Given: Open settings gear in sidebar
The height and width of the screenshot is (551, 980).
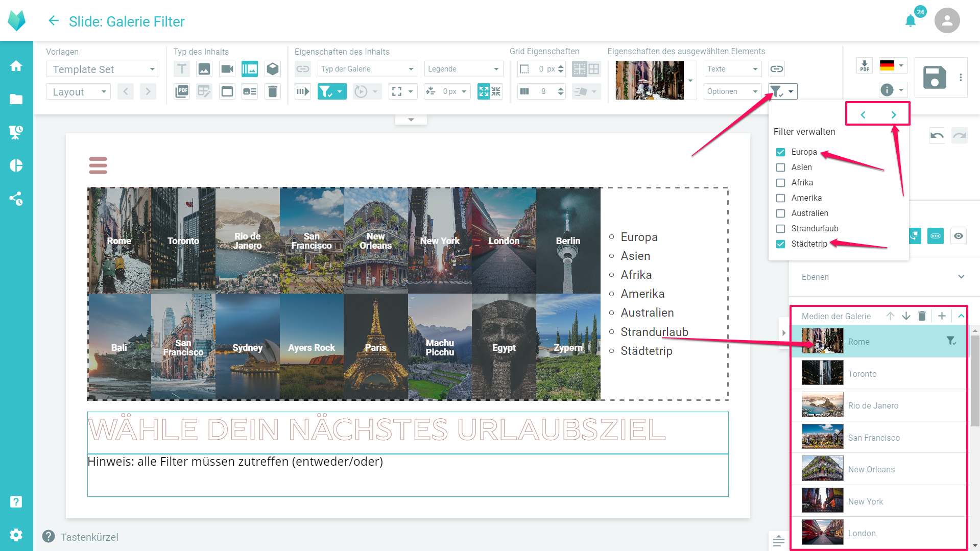Looking at the screenshot, I should (16, 535).
